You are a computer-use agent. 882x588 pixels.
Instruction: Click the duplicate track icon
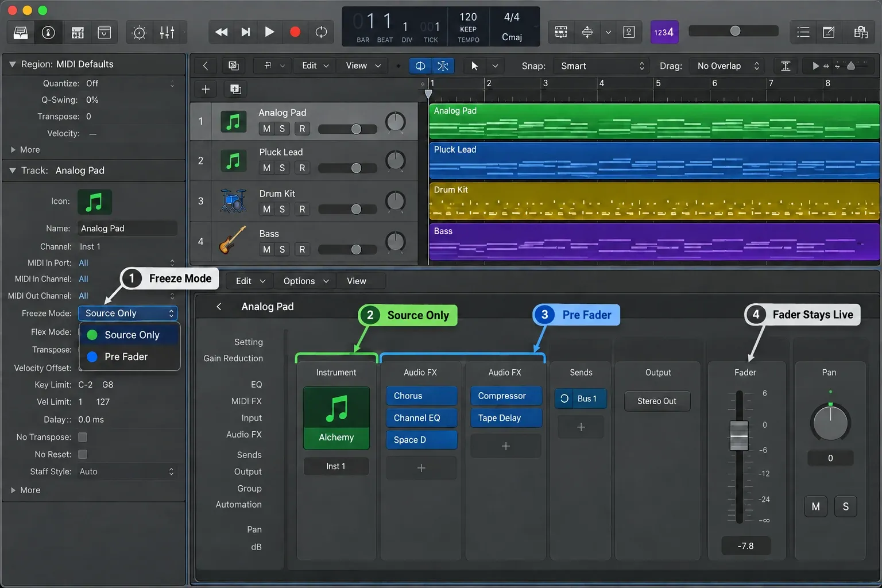coord(235,89)
